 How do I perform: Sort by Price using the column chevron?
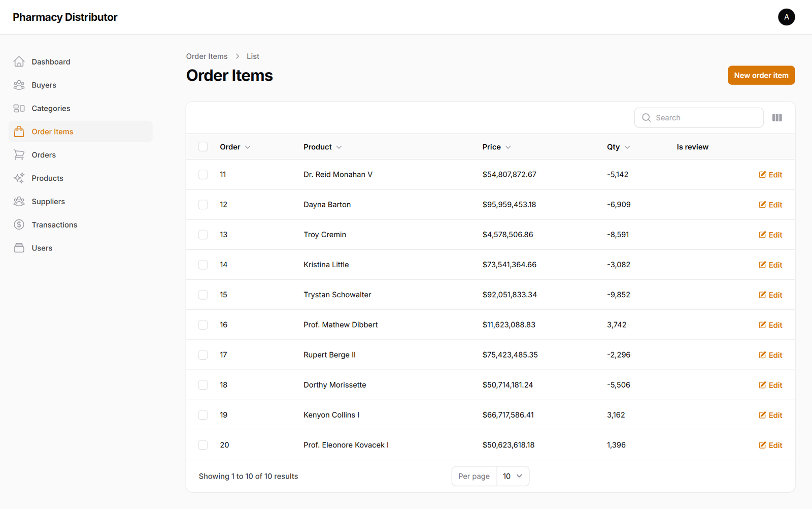click(x=509, y=147)
